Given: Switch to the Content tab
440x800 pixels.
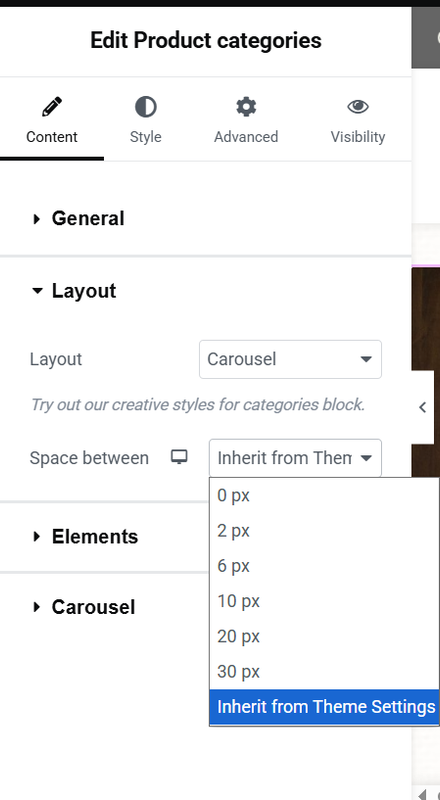Looking at the screenshot, I should tap(52, 121).
